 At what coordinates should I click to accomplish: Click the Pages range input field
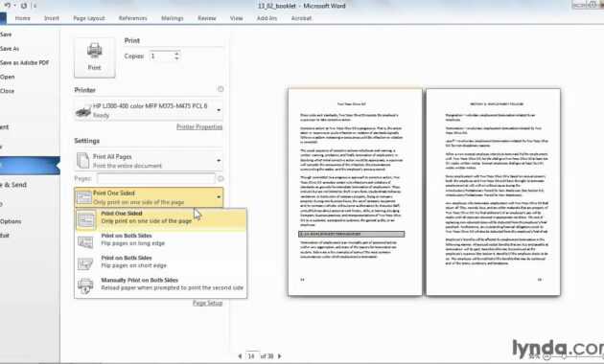pyautogui.click(x=156, y=178)
